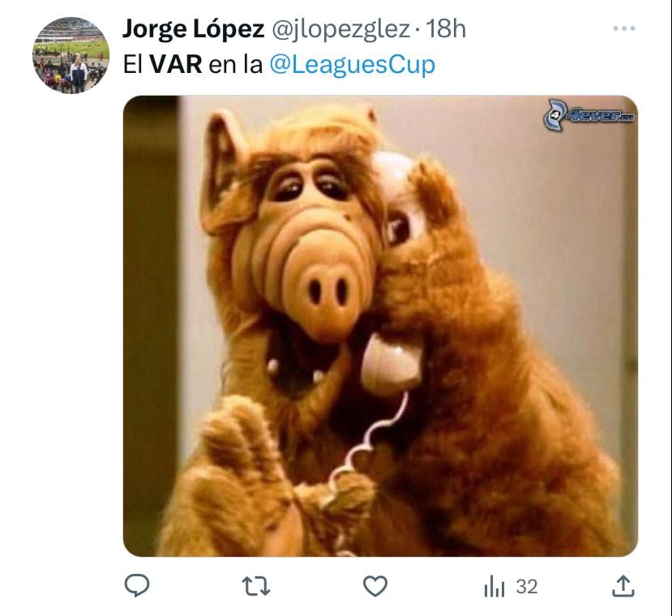Viewport: 672px width, 616px height.
Task: Visit the Jorge López display name
Action: [193, 28]
